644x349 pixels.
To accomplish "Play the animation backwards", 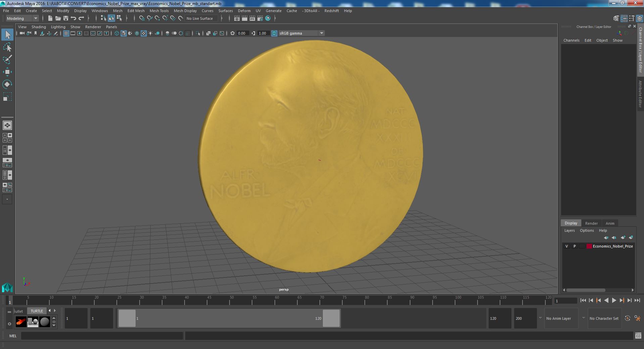I will point(606,301).
